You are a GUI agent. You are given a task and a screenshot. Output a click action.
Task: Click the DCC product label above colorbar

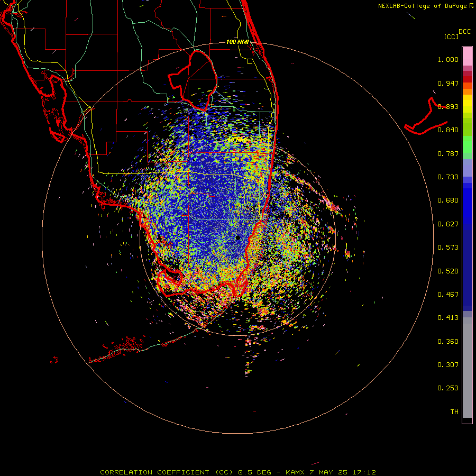[465, 32]
